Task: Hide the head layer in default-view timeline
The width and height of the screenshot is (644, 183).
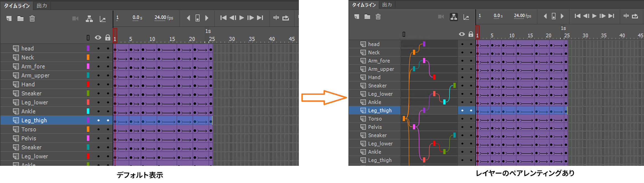Action: tap(98, 49)
